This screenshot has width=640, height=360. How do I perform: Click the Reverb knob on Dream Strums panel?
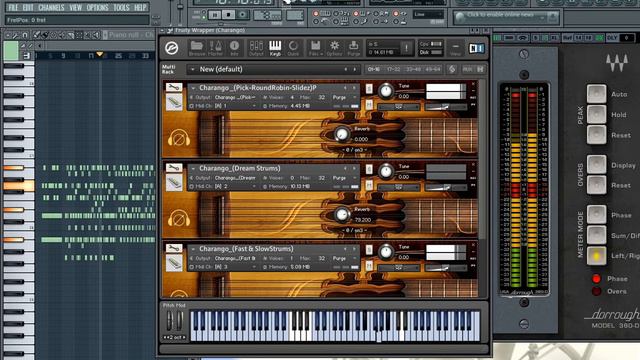point(342,214)
